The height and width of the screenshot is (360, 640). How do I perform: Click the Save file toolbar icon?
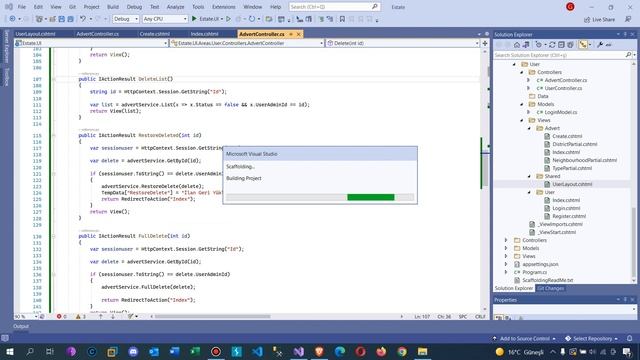(62, 19)
